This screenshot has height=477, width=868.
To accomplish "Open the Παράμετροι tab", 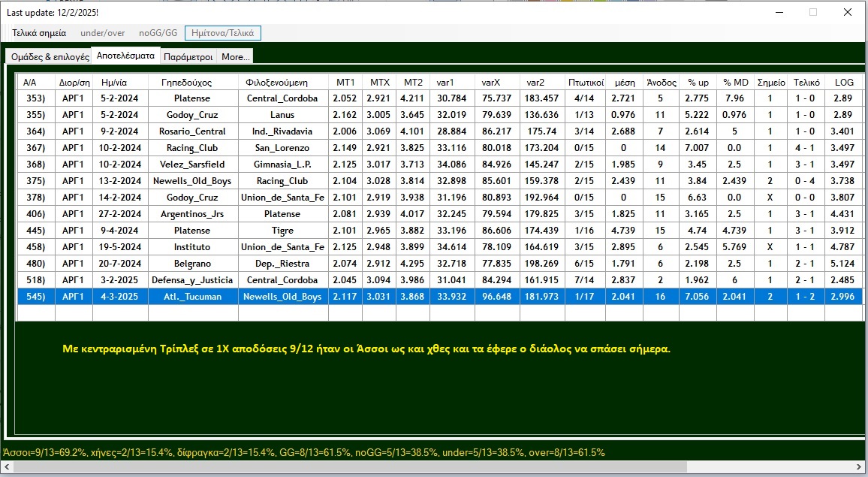I will (188, 57).
